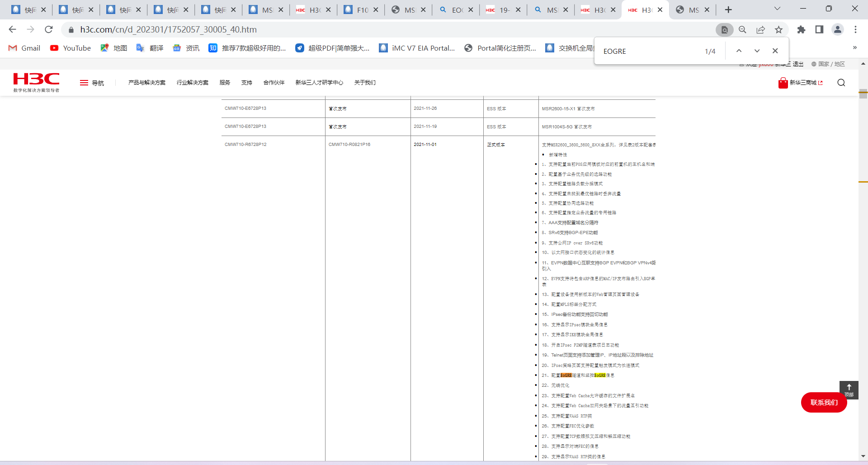The height and width of the screenshot is (465, 868).
Task: Go back using the browser back arrow
Action: [12, 29]
